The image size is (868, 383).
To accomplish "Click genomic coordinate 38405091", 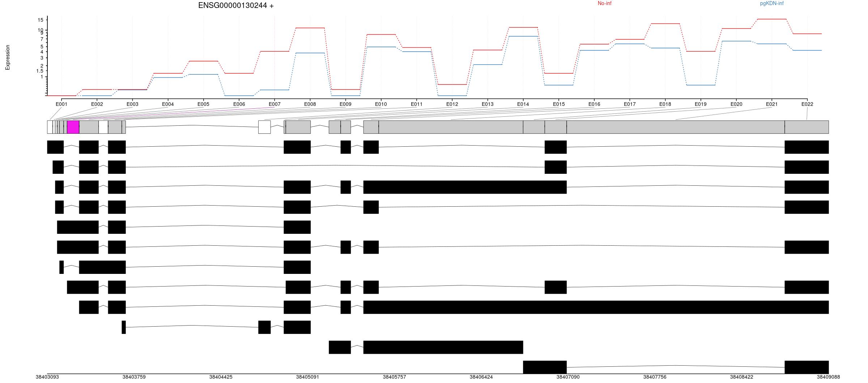I will point(308,377).
